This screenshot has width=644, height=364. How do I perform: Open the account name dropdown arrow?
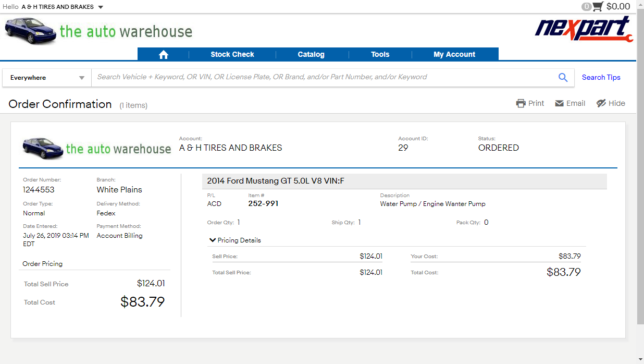tap(101, 7)
